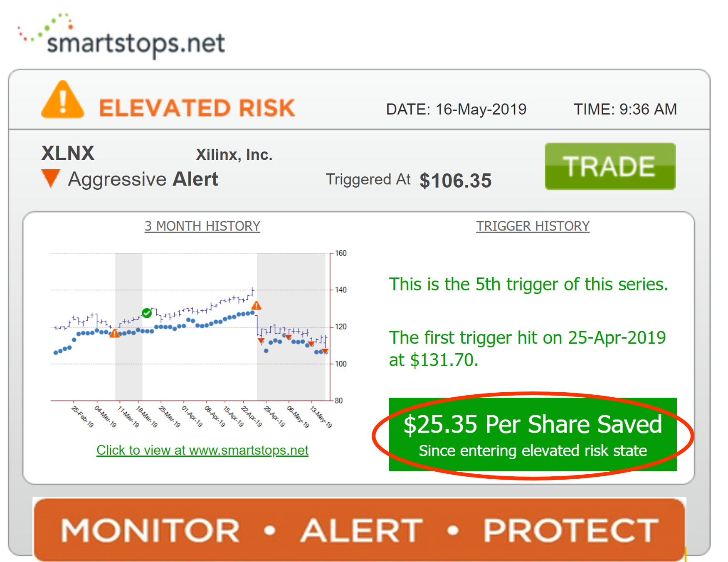Screen dimensions: 728x562
Task: Open the www.smartstops.net link below the chart
Action: coord(202,450)
